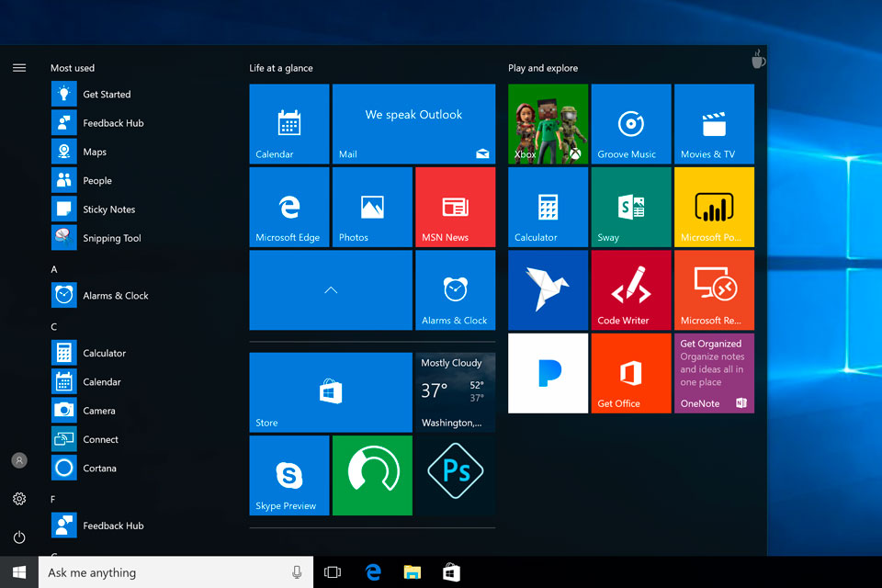Viewport: 882px width, 588px height.
Task: Open the white tile with blue P
Action: [x=548, y=373]
